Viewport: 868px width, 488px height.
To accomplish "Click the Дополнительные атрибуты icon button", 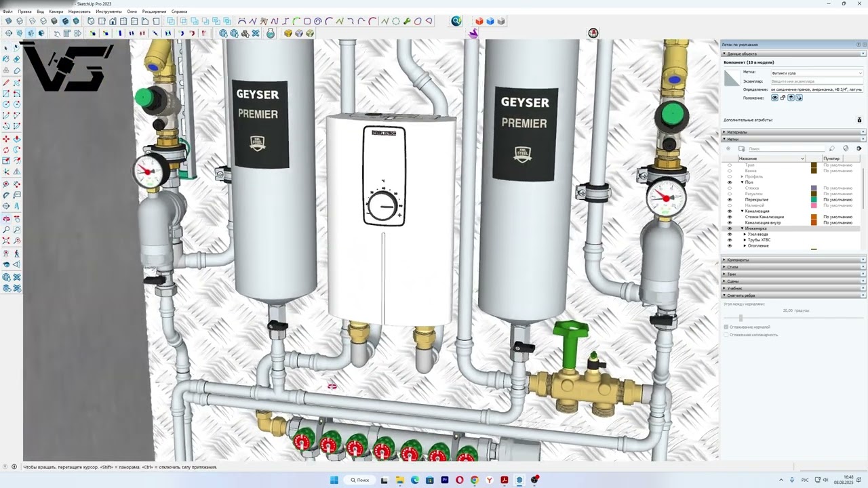I will (x=859, y=120).
